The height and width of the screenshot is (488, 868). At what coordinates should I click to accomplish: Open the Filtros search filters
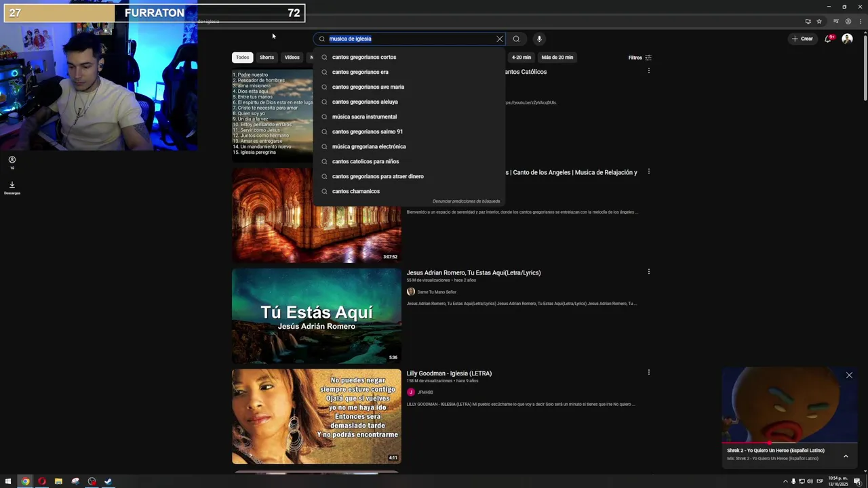coord(639,58)
